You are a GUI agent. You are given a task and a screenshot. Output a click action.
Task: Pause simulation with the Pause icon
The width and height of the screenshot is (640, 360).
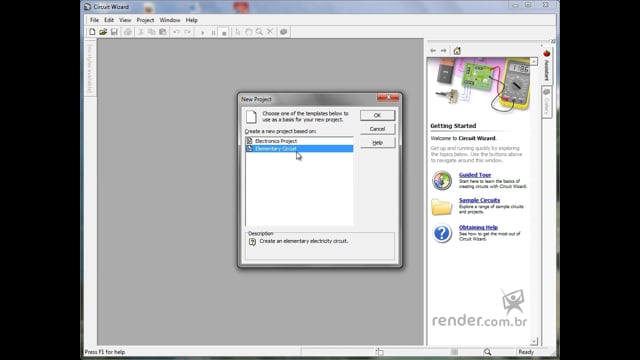pos(213,32)
